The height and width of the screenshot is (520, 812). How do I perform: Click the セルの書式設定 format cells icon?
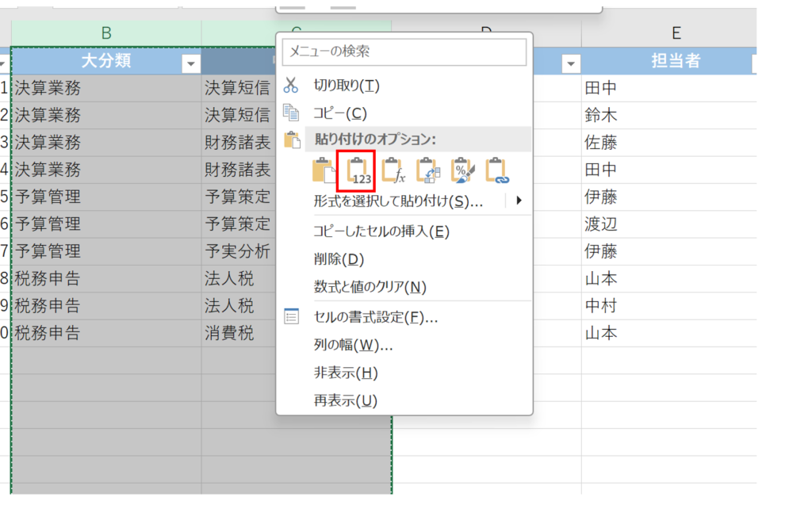(x=291, y=317)
